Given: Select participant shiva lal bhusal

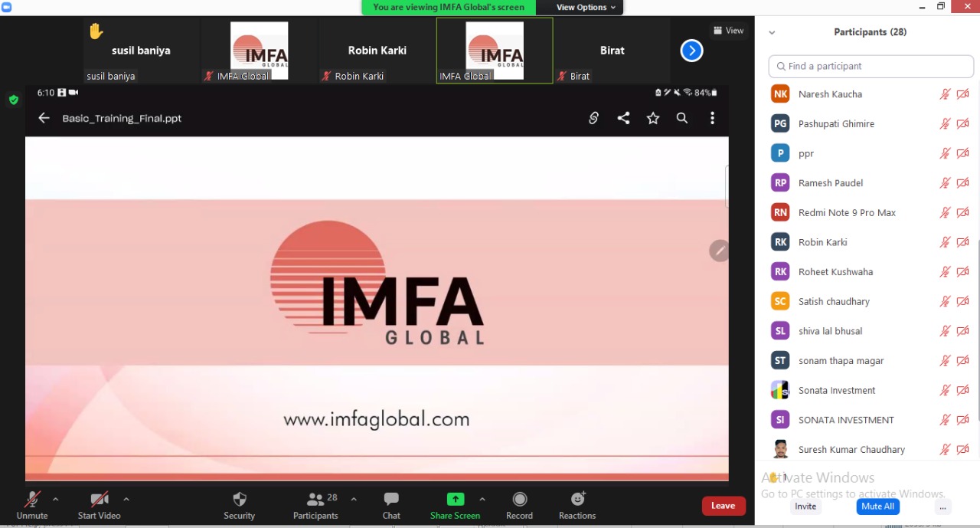Looking at the screenshot, I should pyautogui.click(x=830, y=331).
